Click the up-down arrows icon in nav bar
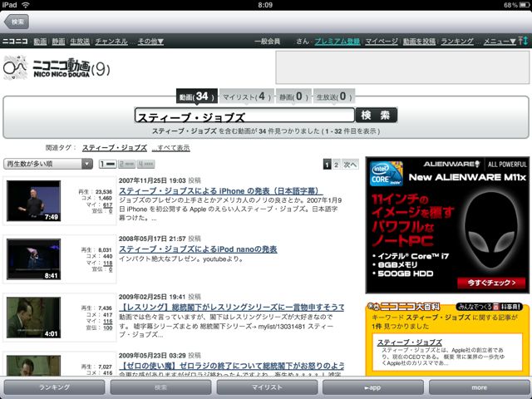Screen dimensions: 532x399 coord(523,41)
